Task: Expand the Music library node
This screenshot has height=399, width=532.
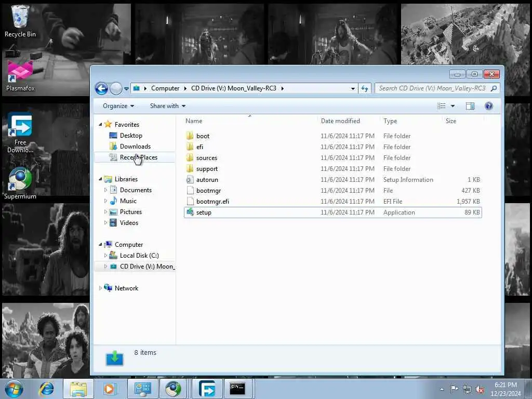Action: pyautogui.click(x=105, y=201)
